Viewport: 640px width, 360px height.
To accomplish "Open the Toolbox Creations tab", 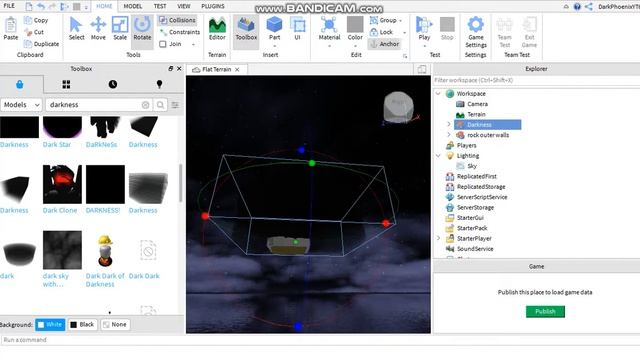I will click(159, 84).
